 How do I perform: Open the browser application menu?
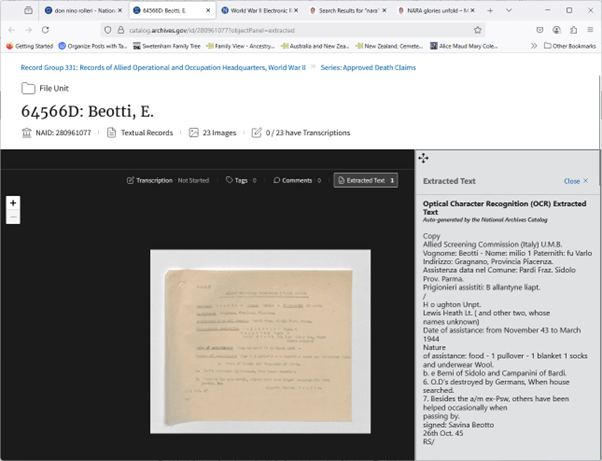tap(588, 30)
